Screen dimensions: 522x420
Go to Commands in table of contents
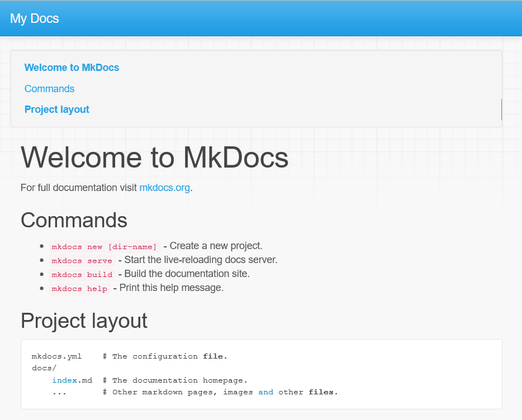[x=49, y=89]
